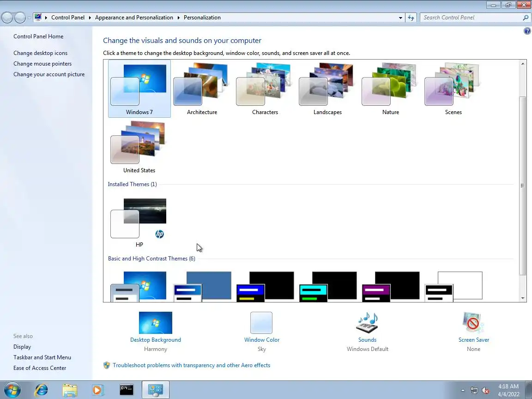Click the muted volume tray icon

click(x=485, y=390)
